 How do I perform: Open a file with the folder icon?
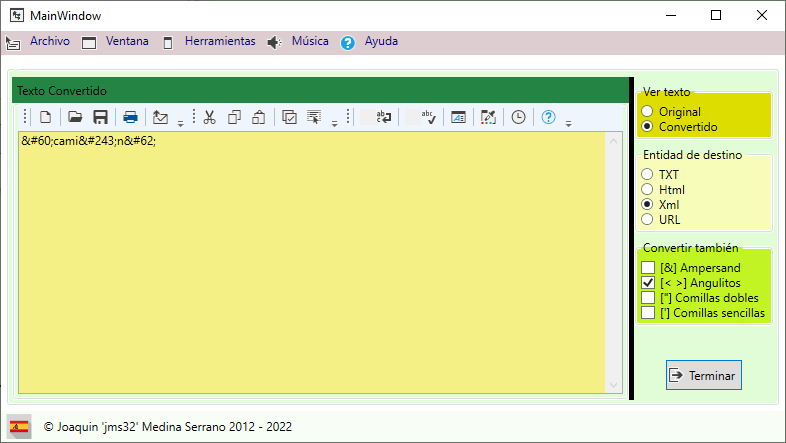[x=75, y=117]
